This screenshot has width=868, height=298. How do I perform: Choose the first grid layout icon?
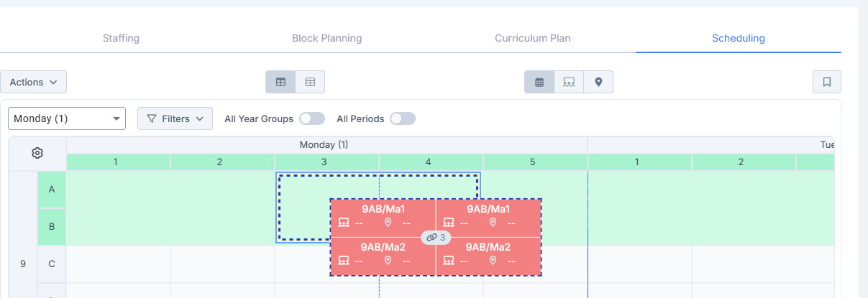click(280, 82)
